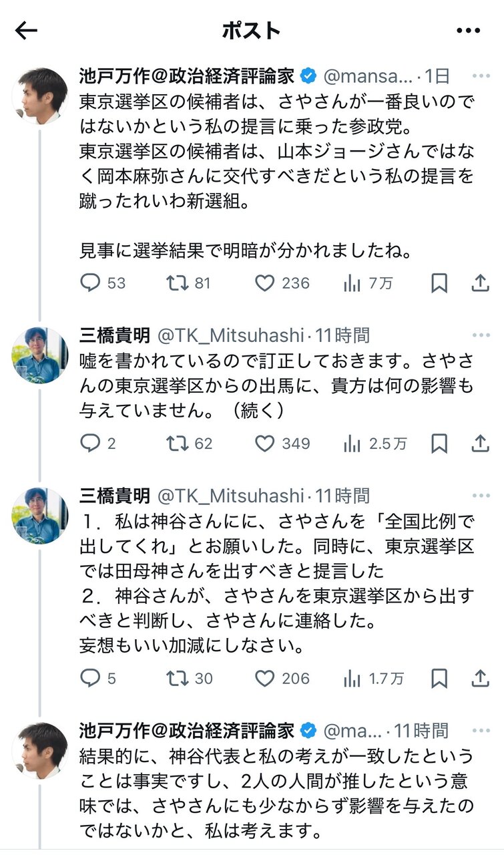Like the post with 349 likes
The width and height of the screenshot is (504, 855).
tap(265, 444)
